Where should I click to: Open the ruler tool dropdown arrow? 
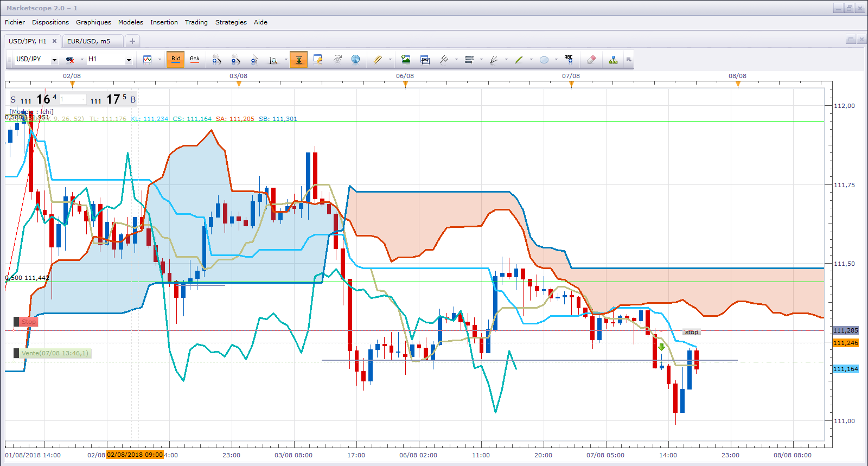(391, 60)
